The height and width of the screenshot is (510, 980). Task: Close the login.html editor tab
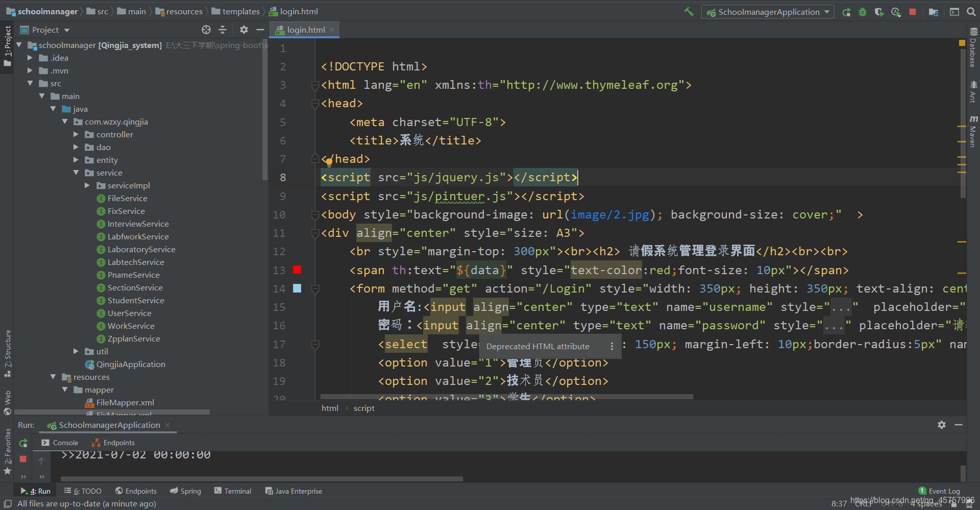click(x=332, y=30)
